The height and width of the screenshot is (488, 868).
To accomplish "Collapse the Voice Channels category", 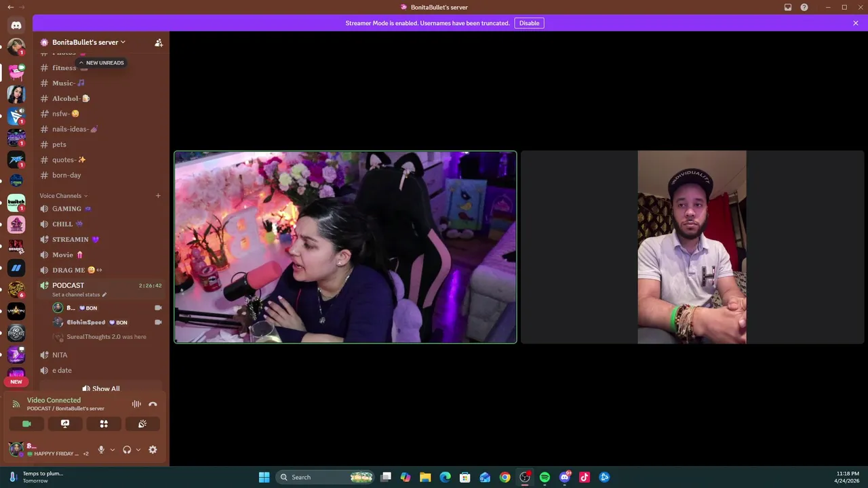I will pyautogui.click(x=64, y=196).
